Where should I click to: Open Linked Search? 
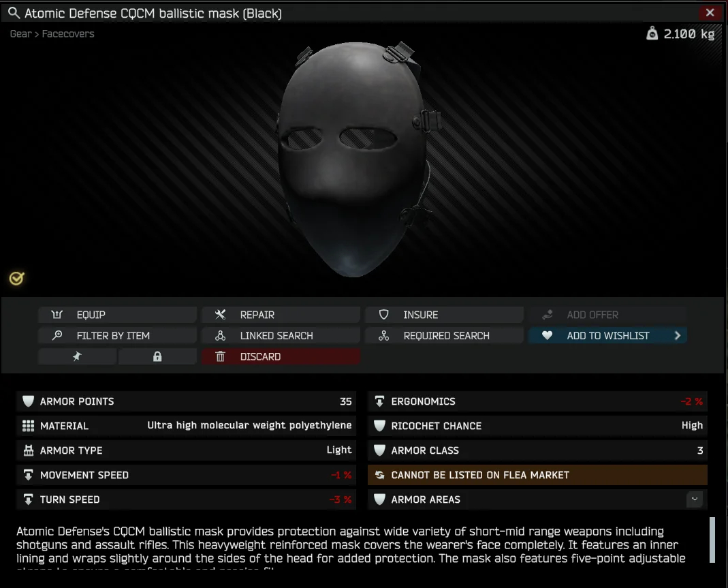point(281,336)
